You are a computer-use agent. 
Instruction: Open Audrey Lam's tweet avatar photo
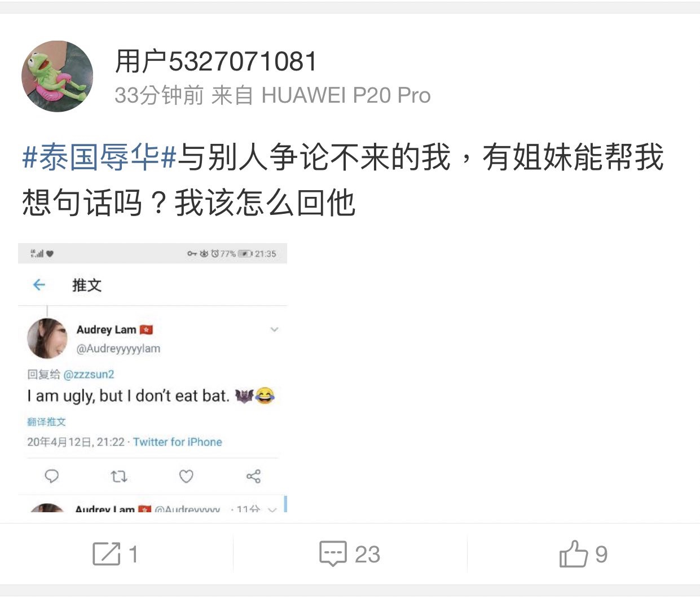tap(47, 338)
